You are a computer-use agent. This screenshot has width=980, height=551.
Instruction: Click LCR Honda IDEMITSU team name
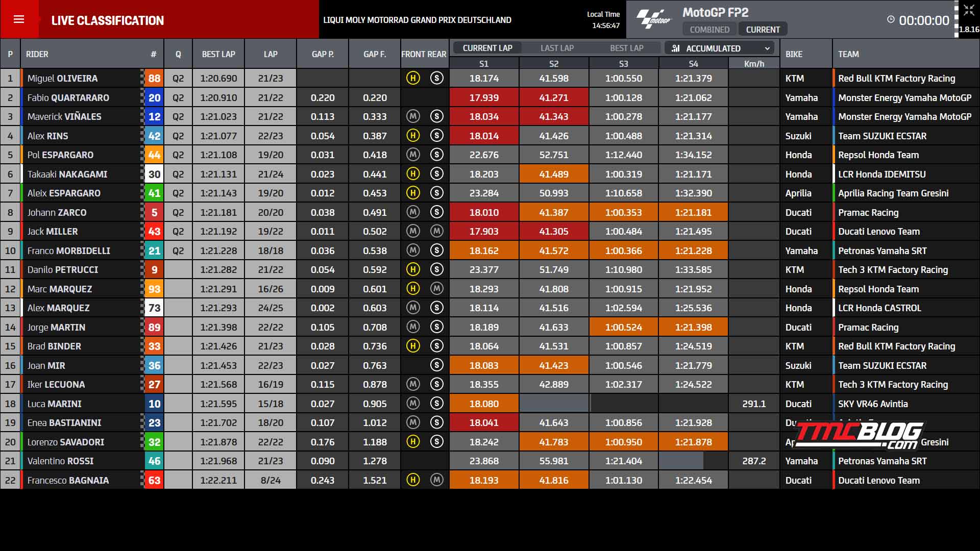coord(881,174)
